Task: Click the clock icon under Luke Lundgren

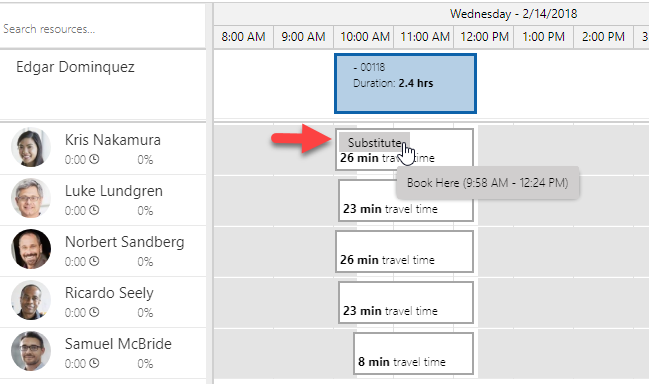Action: pos(94,210)
